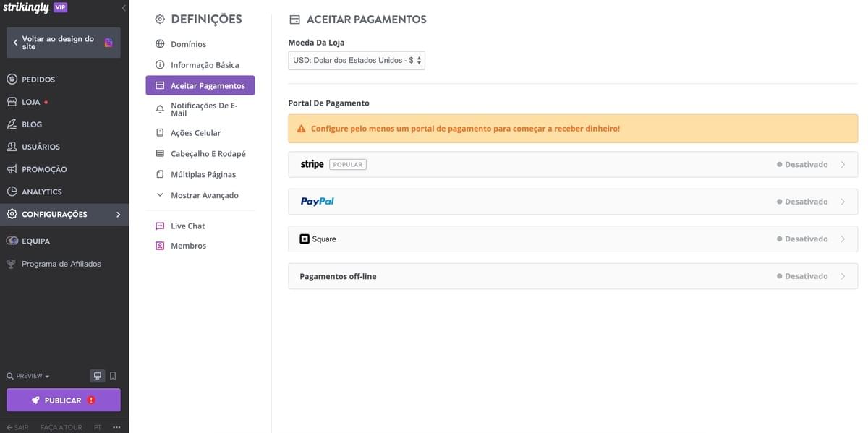This screenshot has height=433, width=868.
Task: Open more options ellipsis at sidebar bottom
Action: click(x=116, y=427)
